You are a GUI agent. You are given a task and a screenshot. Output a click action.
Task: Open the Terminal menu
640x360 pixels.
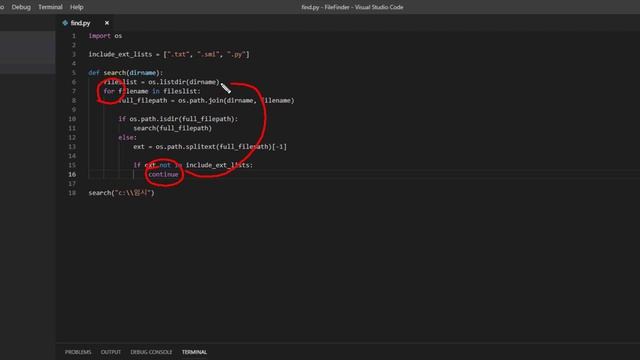[50, 7]
